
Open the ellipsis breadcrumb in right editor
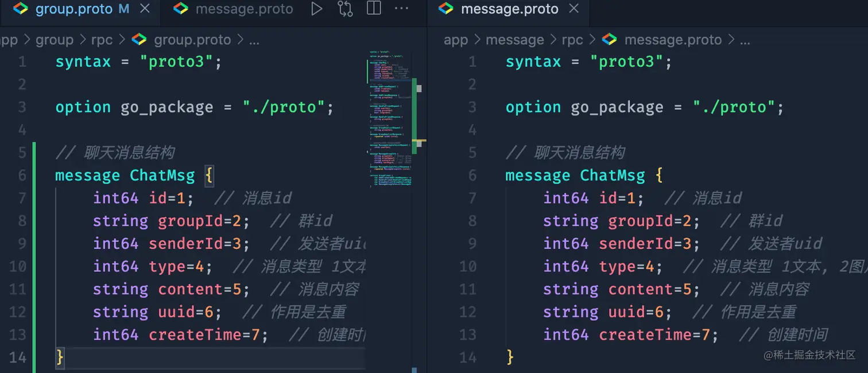point(745,40)
